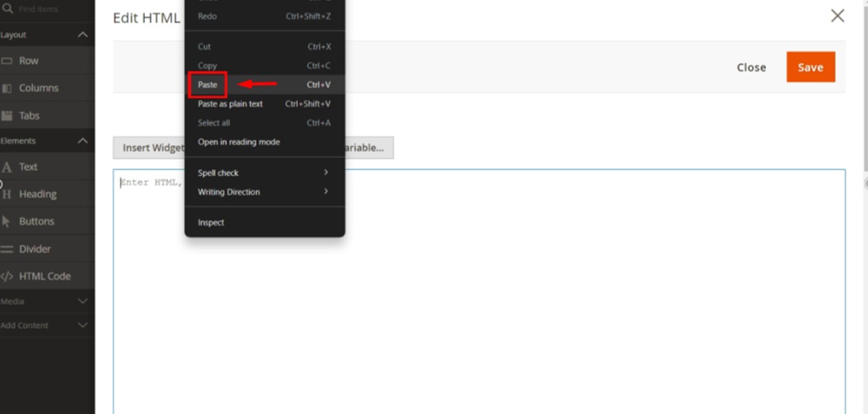Choose Open in reading mode
Screen dimensions: 868x414
[265, 142]
